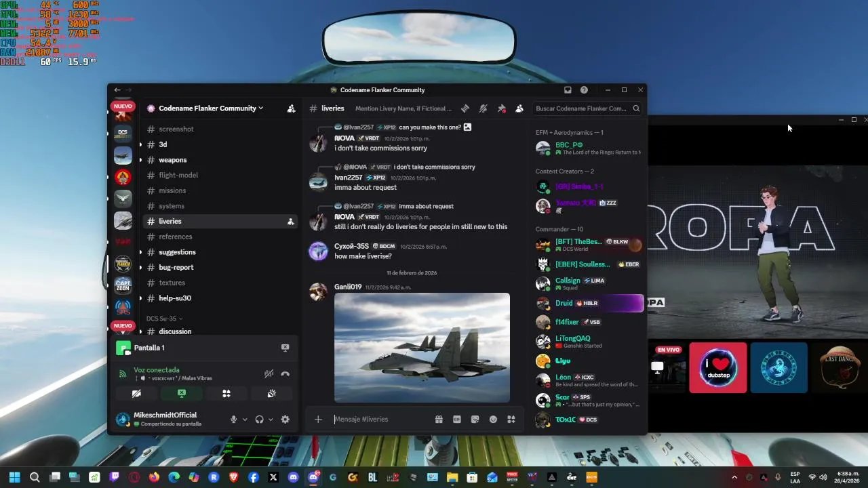Open apps launcher in message bar
This screenshot has width=868, height=488.
click(511, 420)
